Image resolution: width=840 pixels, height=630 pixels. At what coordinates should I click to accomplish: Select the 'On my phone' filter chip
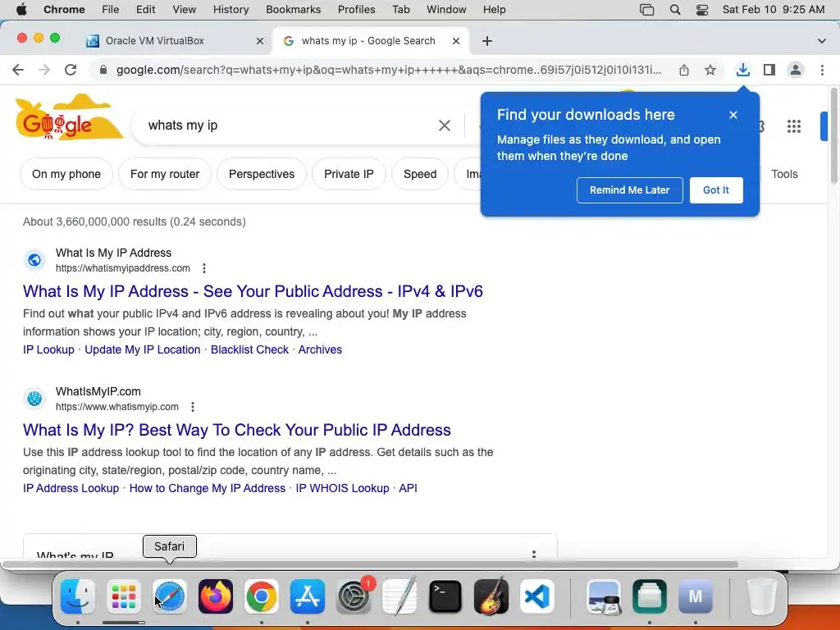click(66, 174)
